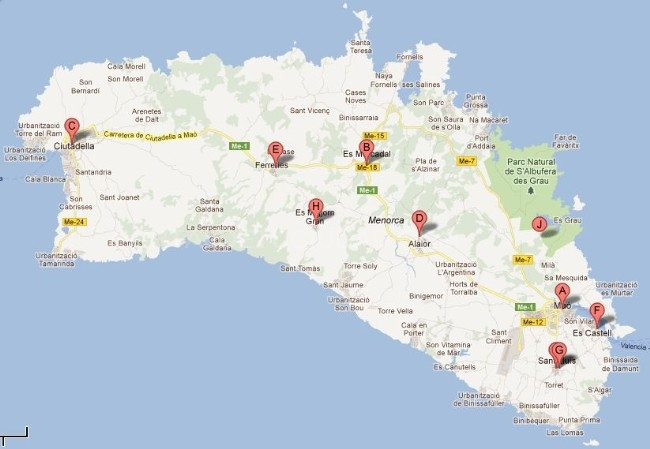Click Me-1 shield south of Es Mercadal

point(367,190)
